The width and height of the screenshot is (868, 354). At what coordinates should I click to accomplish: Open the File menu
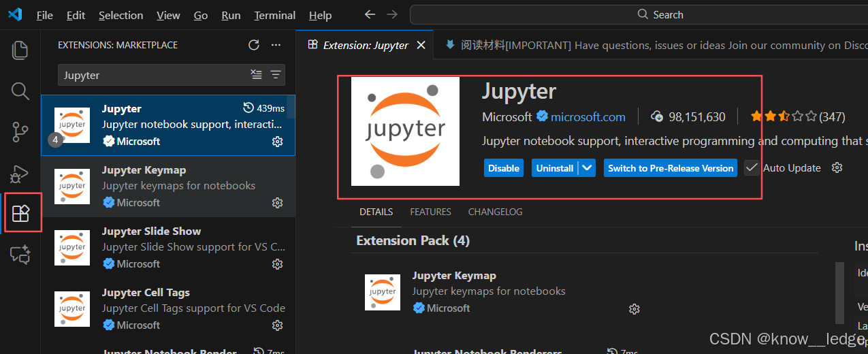click(x=45, y=15)
